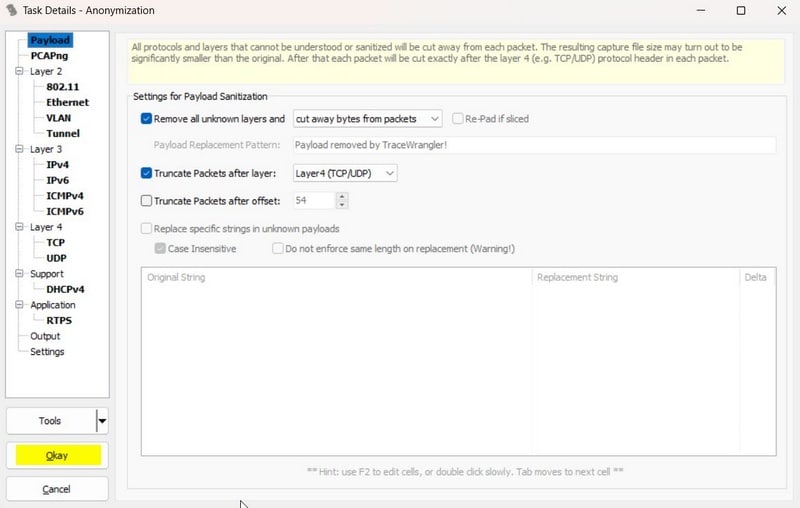
Task: Toggle Replace specific strings in unknown payloads
Action: 146,228
